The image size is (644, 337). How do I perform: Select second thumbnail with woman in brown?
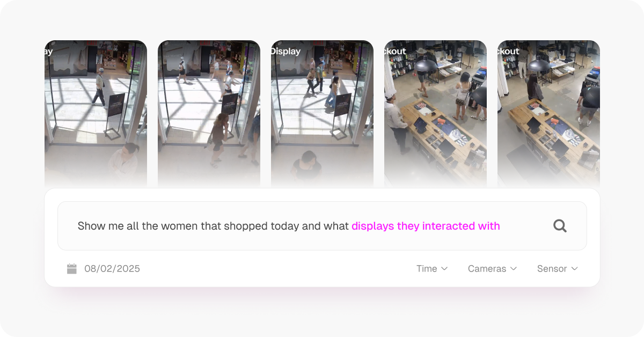click(x=209, y=113)
